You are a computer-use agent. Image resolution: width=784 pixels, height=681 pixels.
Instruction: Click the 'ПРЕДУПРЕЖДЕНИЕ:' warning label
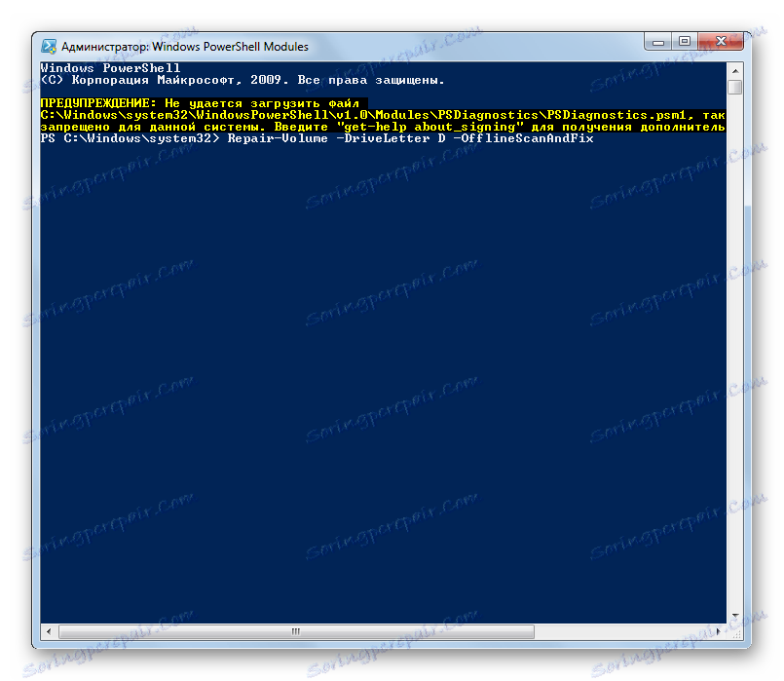pos(98,103)
